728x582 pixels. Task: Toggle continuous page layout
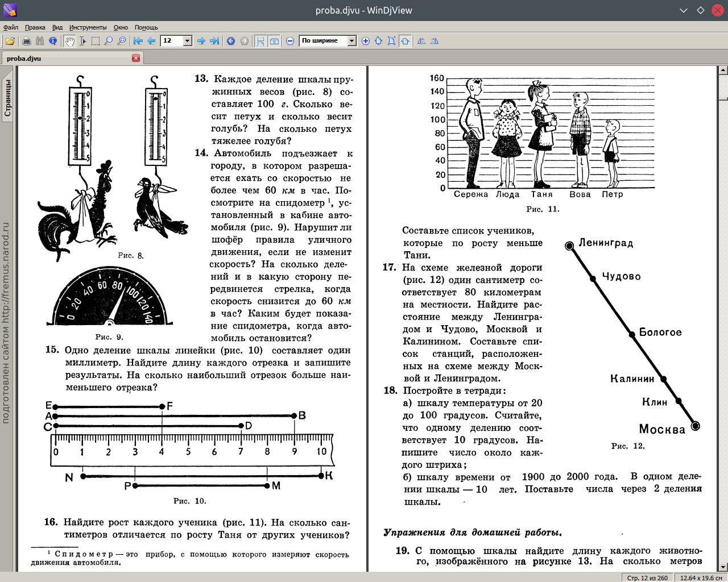coord(260,41)
